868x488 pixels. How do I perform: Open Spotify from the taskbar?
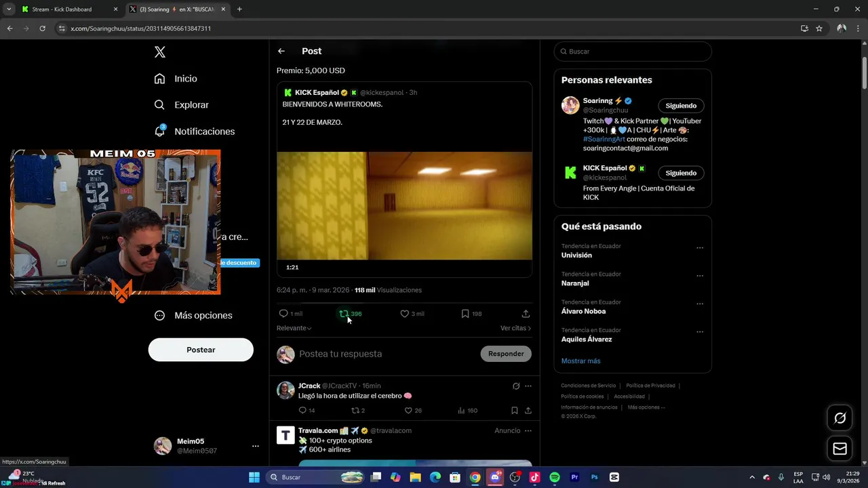pyautogui.click(x=555, y=477)
